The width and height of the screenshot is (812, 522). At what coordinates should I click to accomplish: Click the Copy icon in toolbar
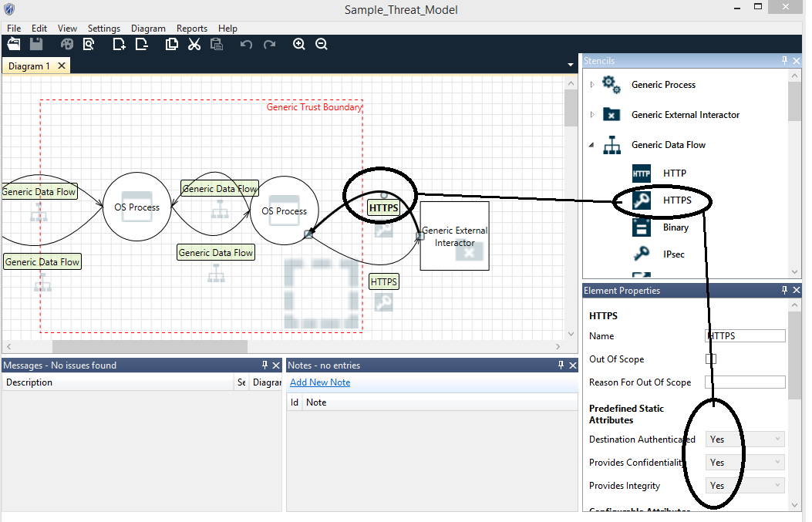tap(172, 45)
